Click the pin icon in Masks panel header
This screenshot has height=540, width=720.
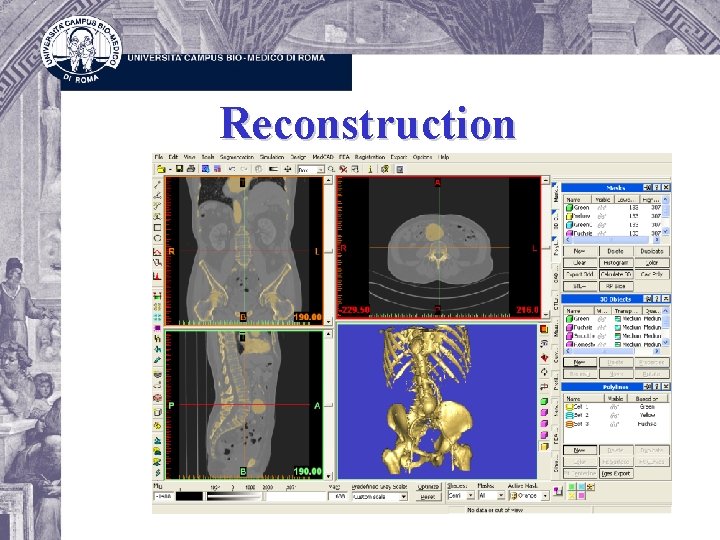click(x=647, y=187)
